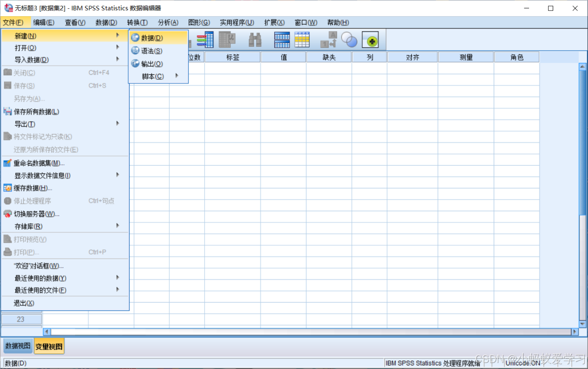Click the green plus toolbar icon
The width and height of the screenshot is (588, 369).
370,40
